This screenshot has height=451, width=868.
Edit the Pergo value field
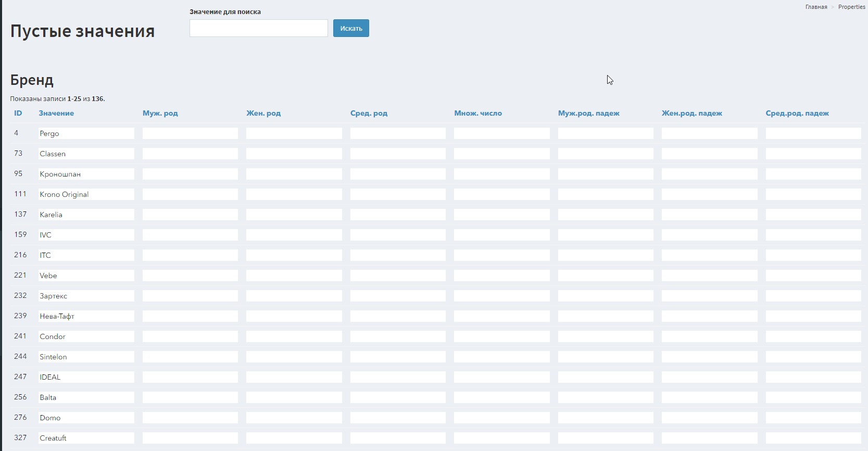coord(86,133)
